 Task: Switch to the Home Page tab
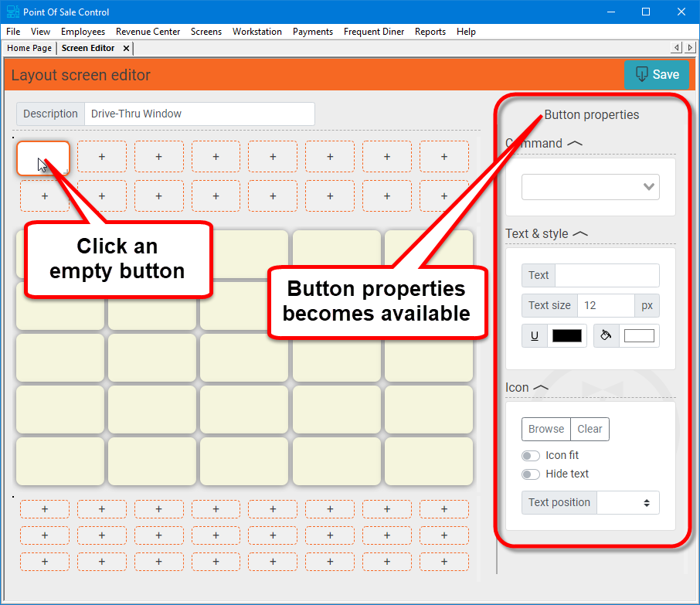coord(29,48)
